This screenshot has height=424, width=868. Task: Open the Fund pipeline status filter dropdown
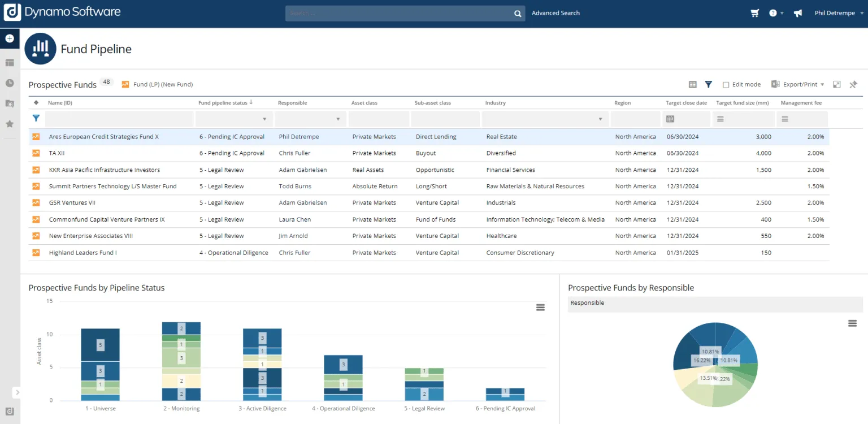tap(264, 119)
